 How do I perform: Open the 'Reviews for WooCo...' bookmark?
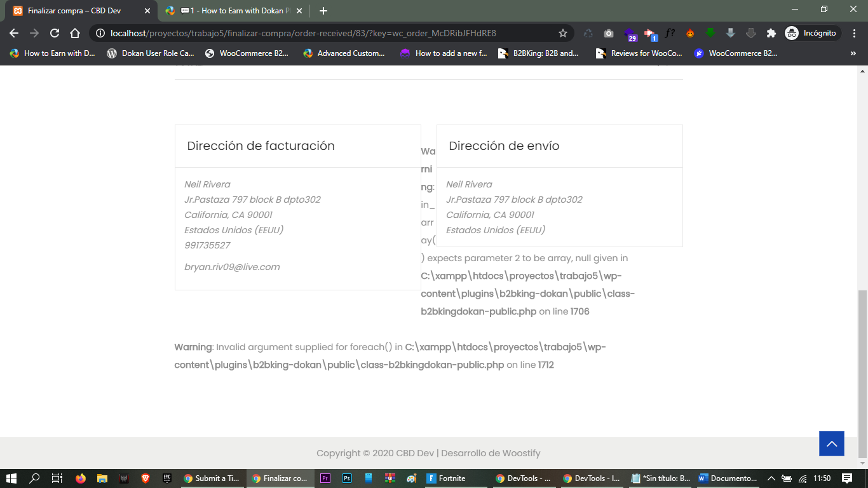(639, 53)
